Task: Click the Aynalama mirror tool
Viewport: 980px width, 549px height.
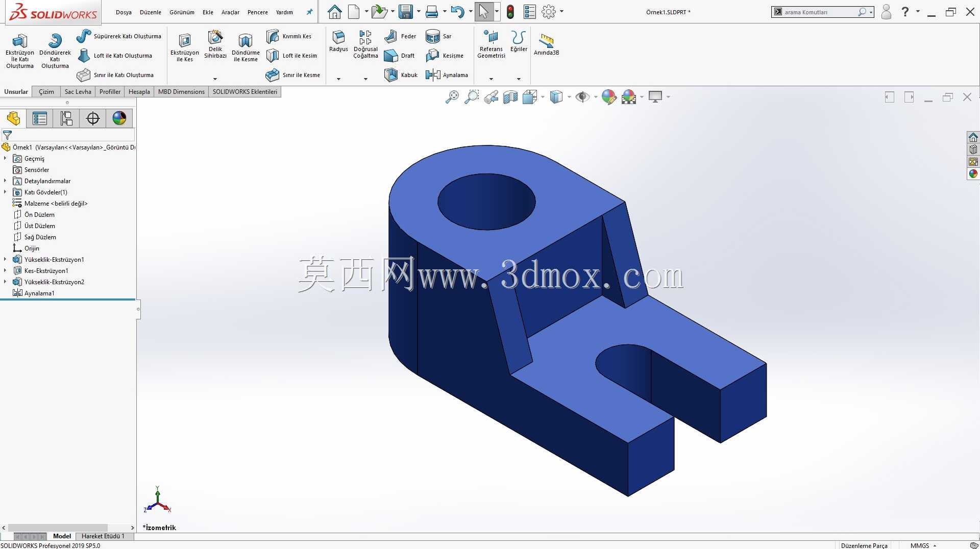Action: pyautogui.click(x=447, y=75)
